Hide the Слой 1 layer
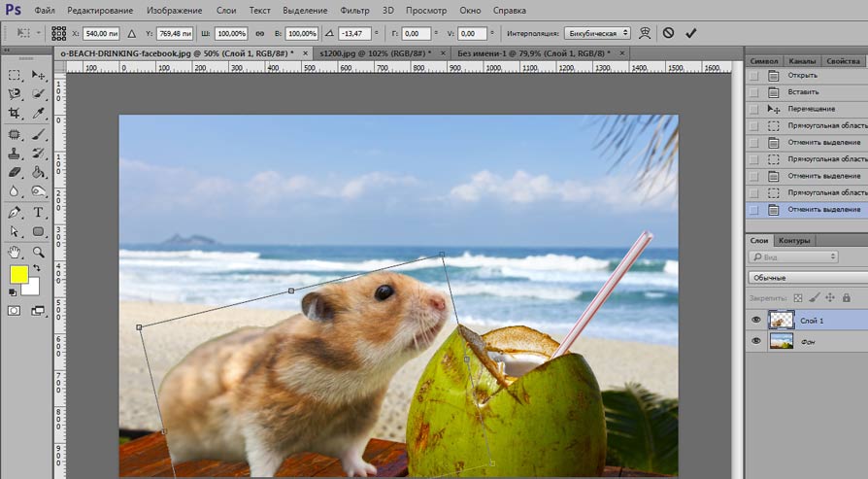The width and height of the screenshot is (868, 479). [756, 320]
